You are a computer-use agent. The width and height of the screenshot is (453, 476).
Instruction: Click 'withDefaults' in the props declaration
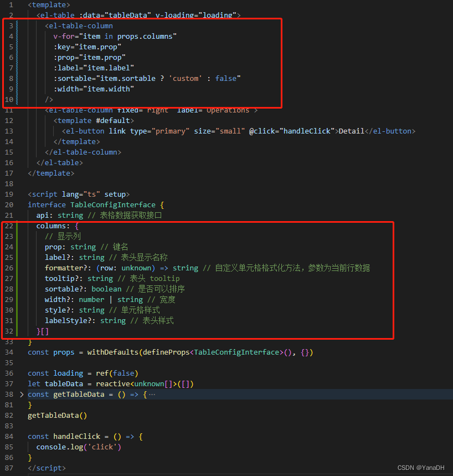113,352
